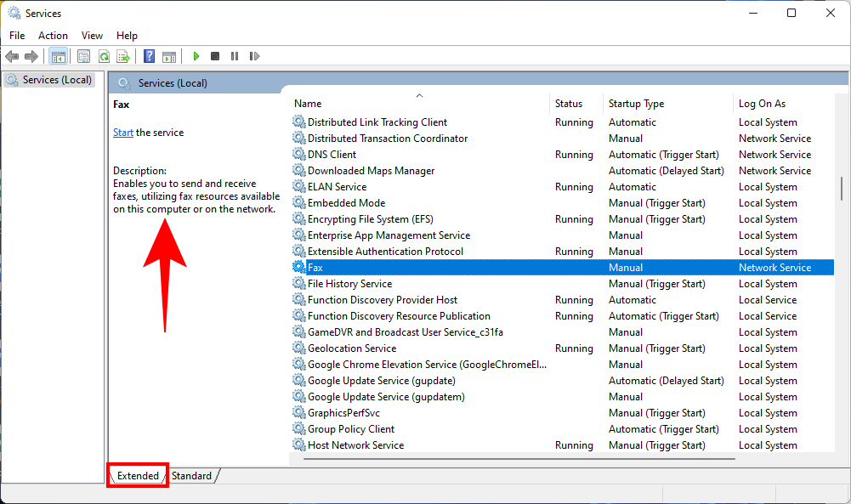
Task: Start the Fax service using the Play toolbar icon
Action: coord(196,56)
